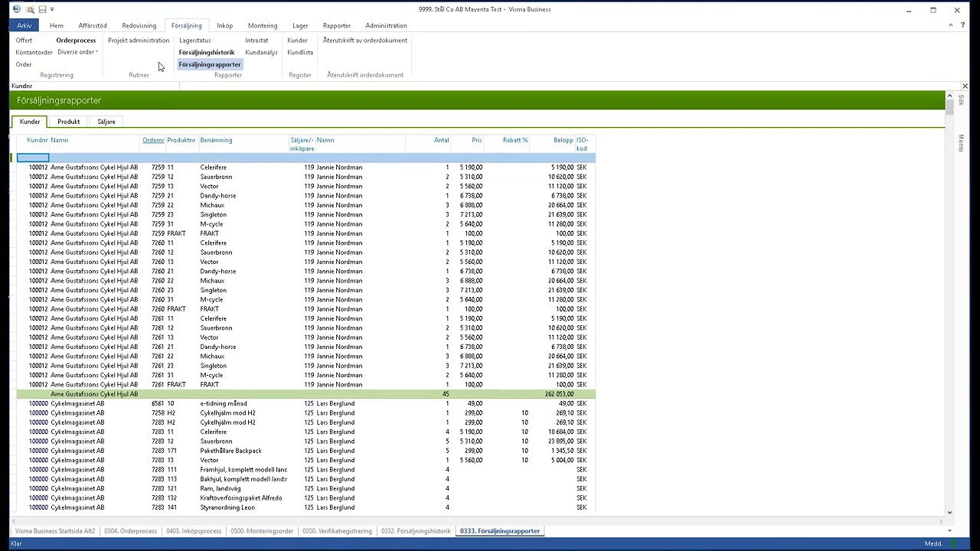
Task: Open the Sök side panel
Action: tap(962, 100)
